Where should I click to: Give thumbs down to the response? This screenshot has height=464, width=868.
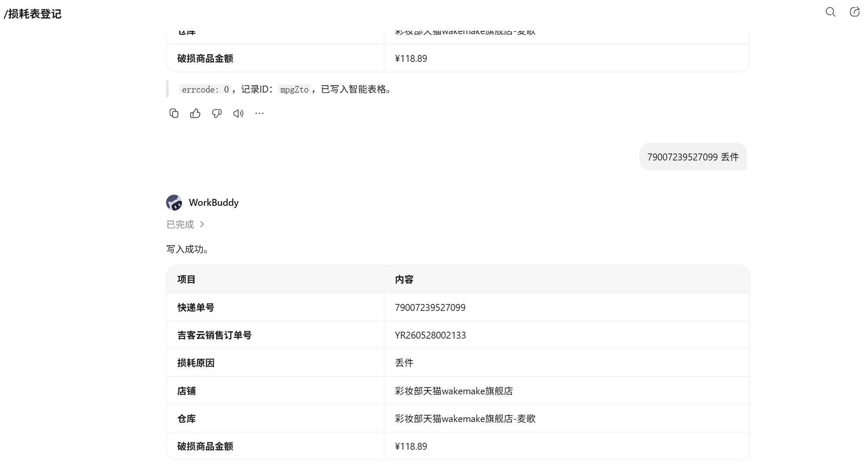(x=217, y=113)
